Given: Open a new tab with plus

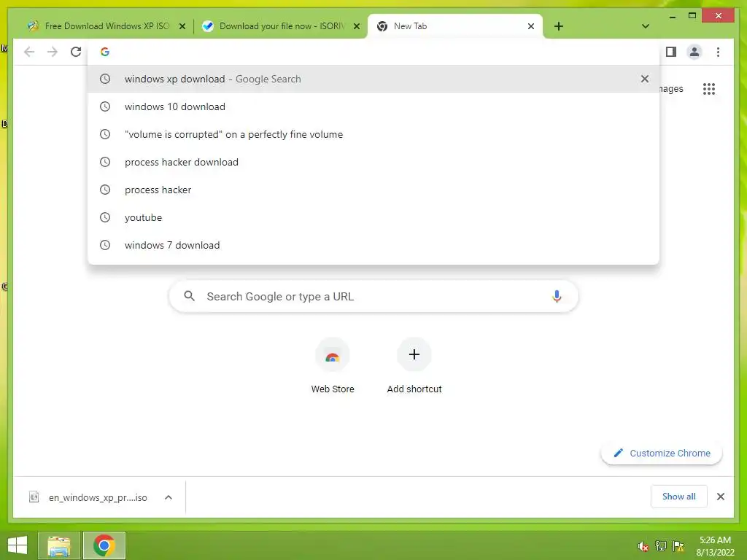Looking at the screenshot, I should point(559,26).
